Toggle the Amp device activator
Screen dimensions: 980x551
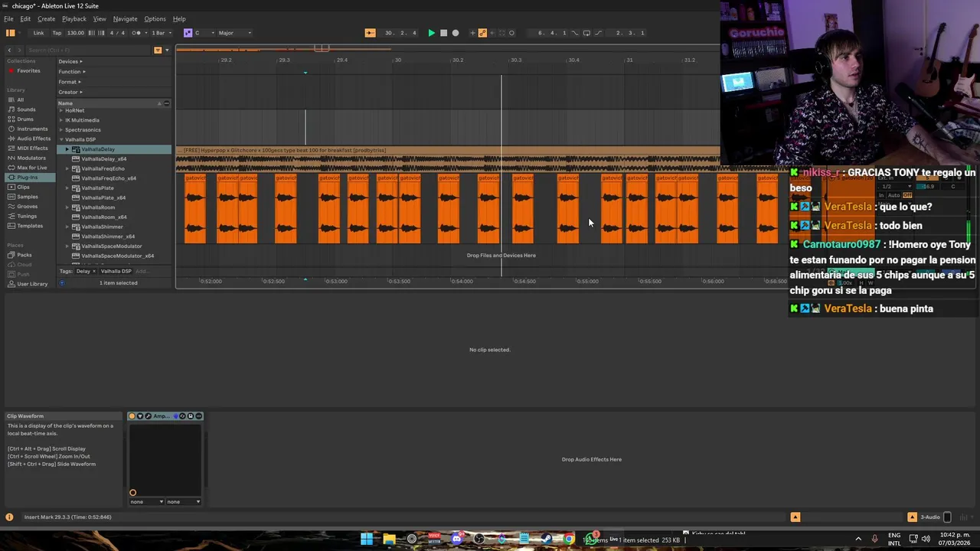tap(132, 416)
